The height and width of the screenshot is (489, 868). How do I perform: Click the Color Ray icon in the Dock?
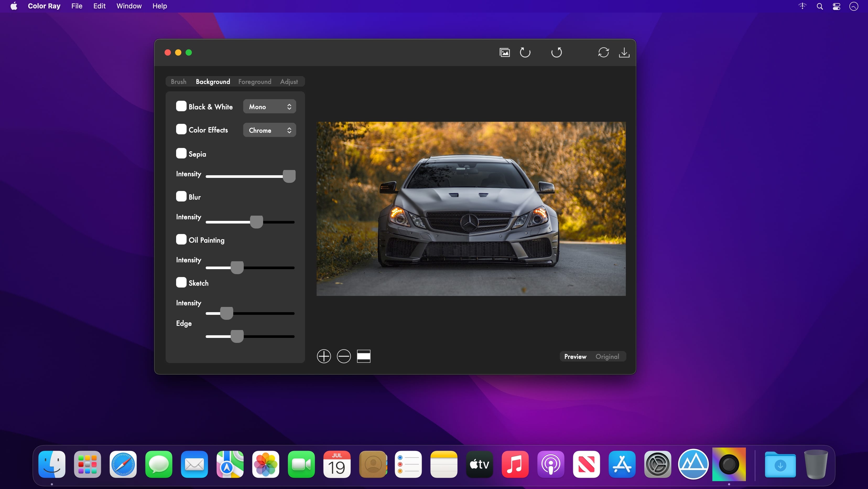[x=729, y=464]
